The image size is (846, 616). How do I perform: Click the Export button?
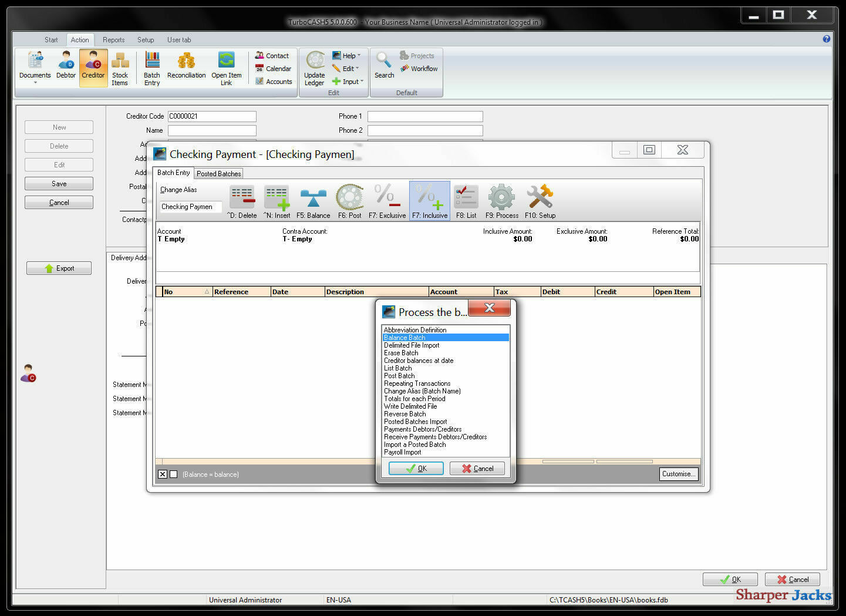(59, 268)
